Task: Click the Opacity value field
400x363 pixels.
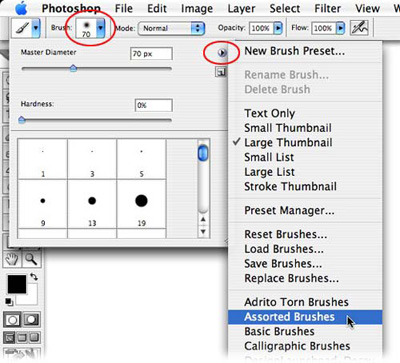Action: [x=261, y=28]
